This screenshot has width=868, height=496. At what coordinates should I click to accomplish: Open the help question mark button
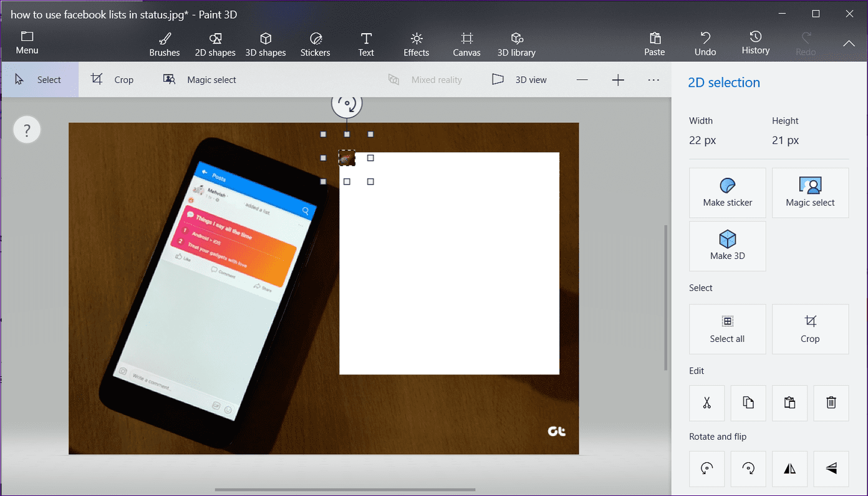27,130
